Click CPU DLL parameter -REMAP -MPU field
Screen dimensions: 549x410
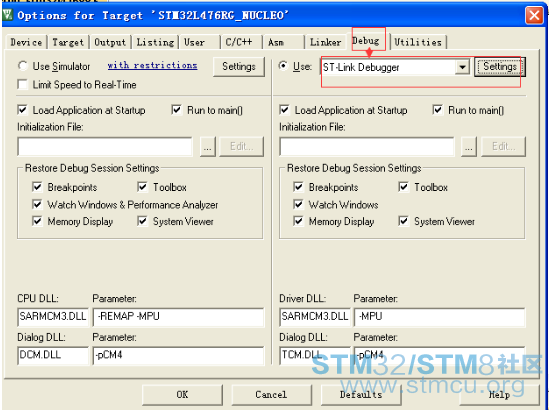[x=178, y=317]
